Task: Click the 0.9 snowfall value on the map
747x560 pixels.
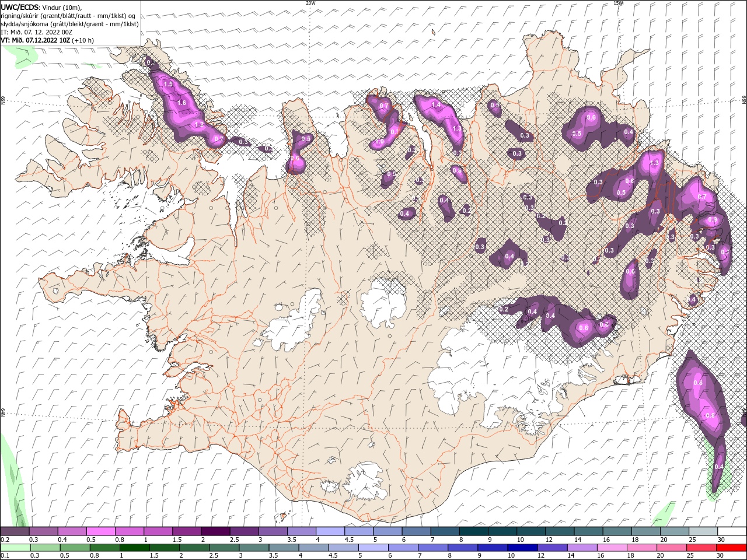Action: point(712,220)
